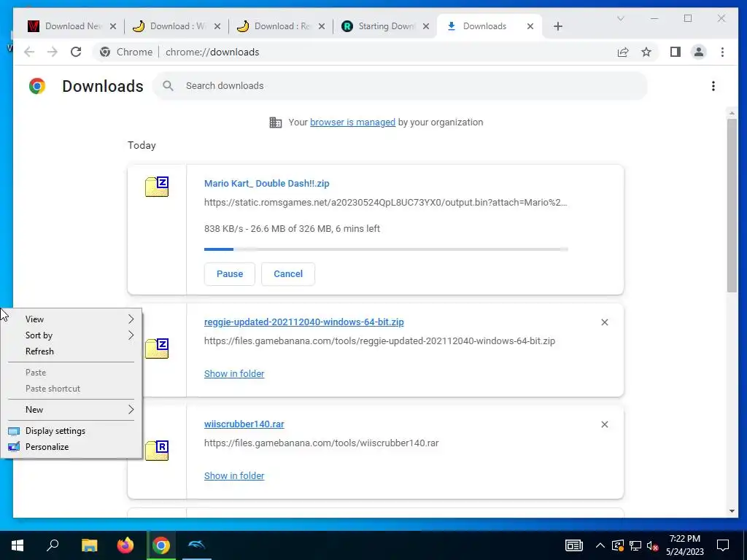Expand Sort by submenu in context menu
This screenshot has width=747, height=560.
pos(71,335)
